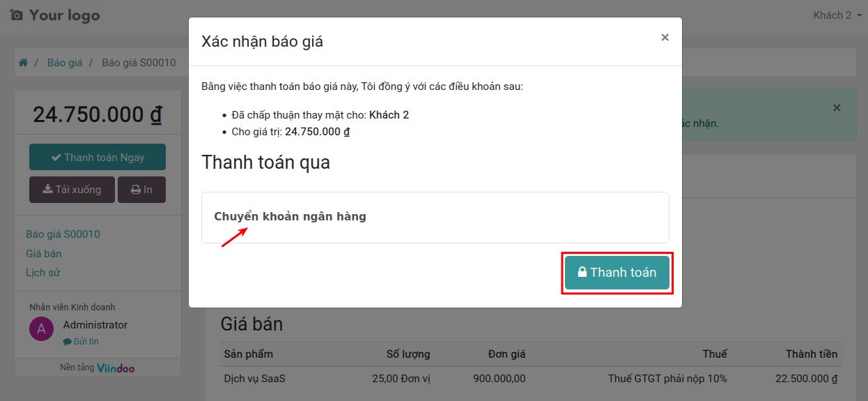
Task: Click Gửi tin message link
Action: pos(82,342)
